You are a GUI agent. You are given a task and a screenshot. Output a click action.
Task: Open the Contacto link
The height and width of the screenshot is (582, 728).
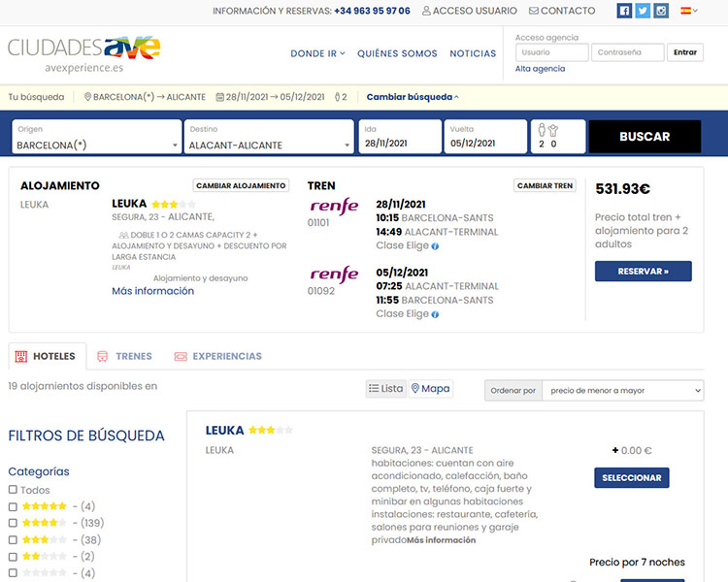point(562,11)
